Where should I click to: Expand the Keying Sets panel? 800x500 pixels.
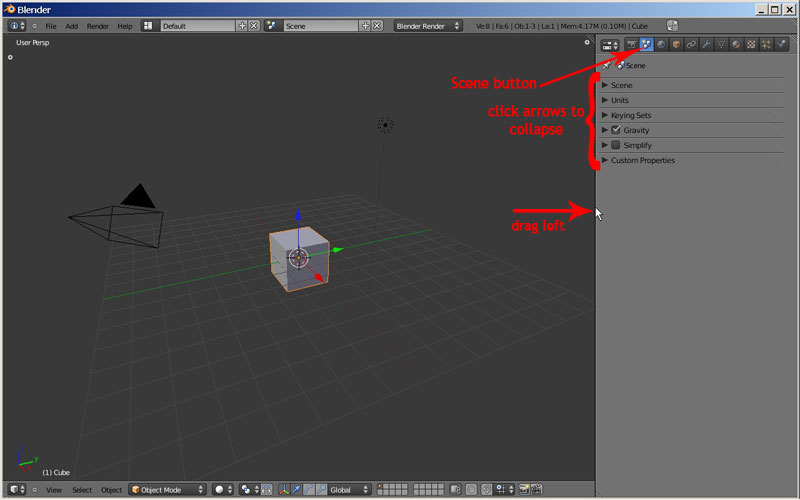[x=605, y=115]
